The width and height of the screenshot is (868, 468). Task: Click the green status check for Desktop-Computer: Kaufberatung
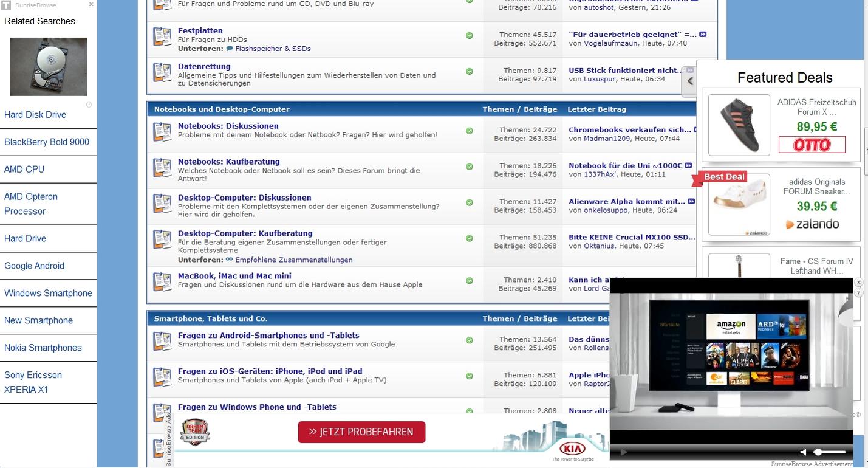pyautogui.click(x=470, y=238)
